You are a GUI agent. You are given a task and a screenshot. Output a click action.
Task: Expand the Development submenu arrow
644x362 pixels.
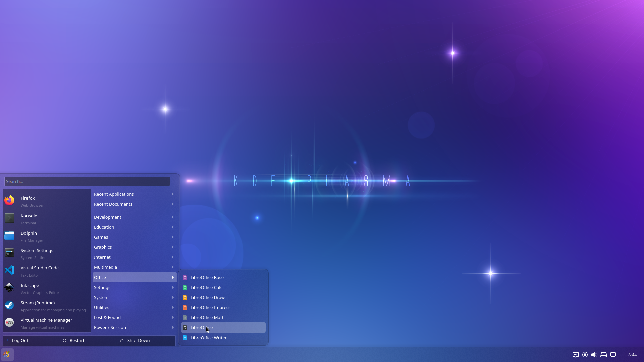tap(173, 217)
